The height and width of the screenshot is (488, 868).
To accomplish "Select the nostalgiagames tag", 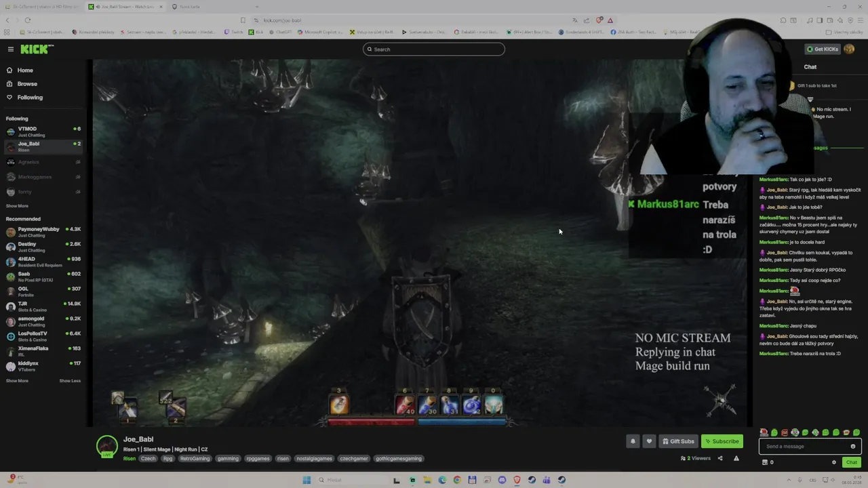I will (315, 459).
